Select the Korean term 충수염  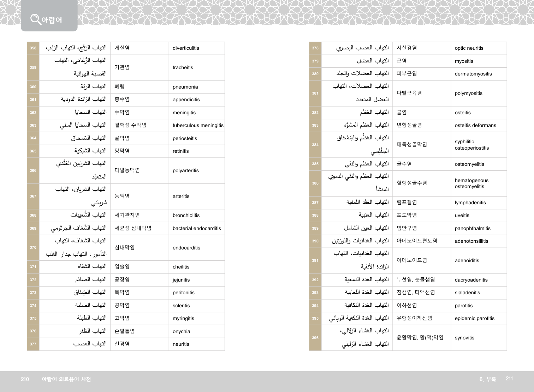pos(122,99)
